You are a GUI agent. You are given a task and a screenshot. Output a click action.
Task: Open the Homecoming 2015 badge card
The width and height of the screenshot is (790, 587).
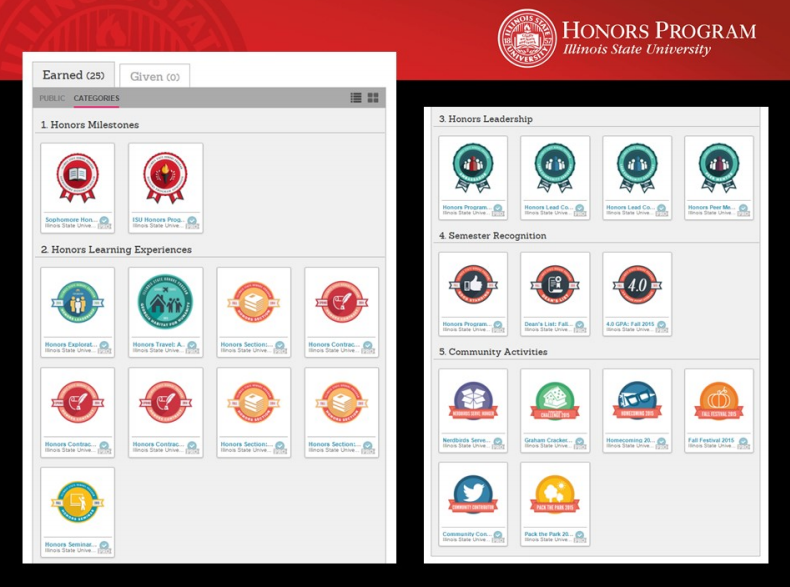(x=637, y=410)
